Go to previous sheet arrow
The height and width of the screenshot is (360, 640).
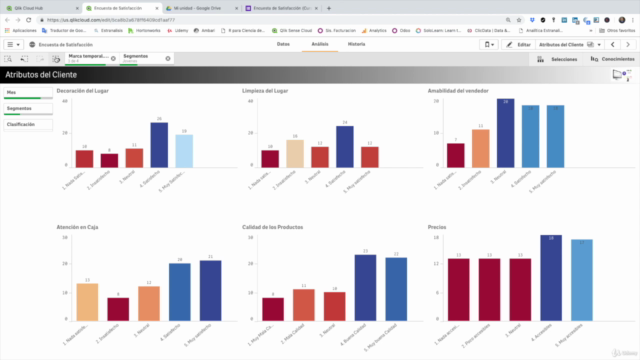[613, 44]
